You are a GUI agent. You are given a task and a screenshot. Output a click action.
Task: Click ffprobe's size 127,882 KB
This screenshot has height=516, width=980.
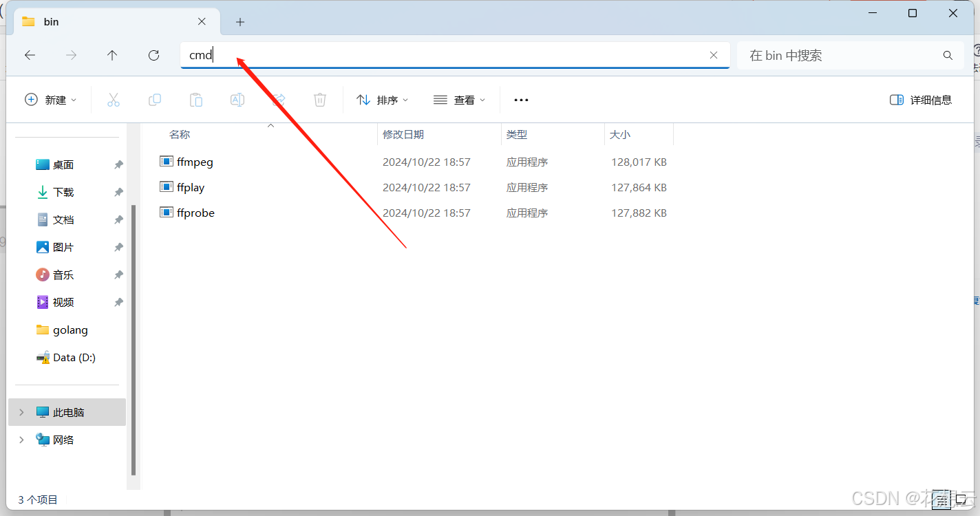(x=639, y=213)
